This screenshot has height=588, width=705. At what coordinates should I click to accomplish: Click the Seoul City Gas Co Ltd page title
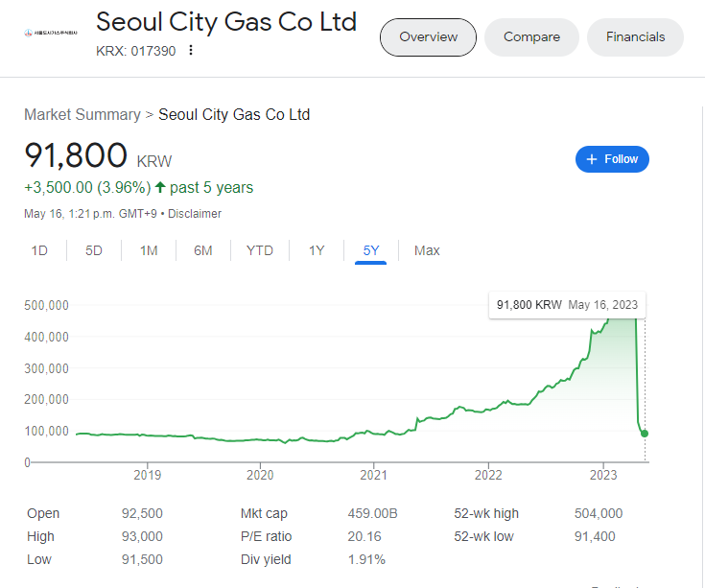[x=226, y=21]
